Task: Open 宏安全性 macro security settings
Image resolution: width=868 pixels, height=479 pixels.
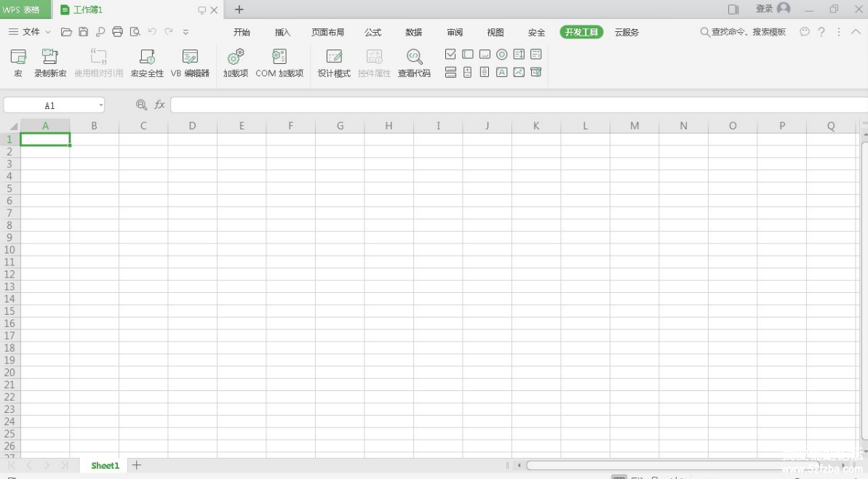Action: (x=147, y=63)
